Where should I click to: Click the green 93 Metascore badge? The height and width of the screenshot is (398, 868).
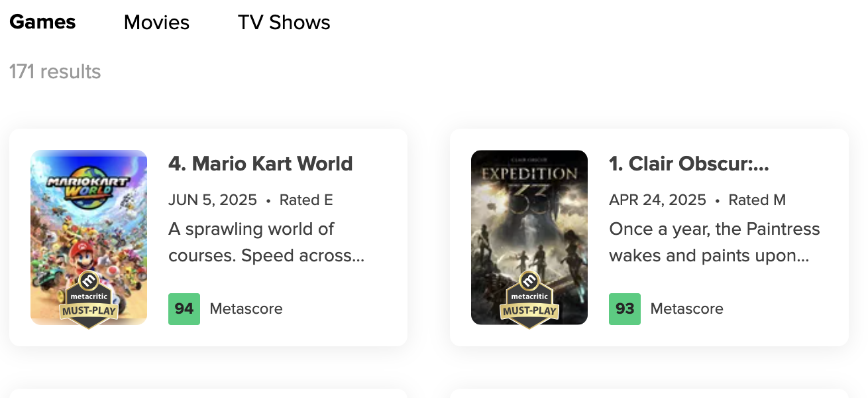624,309
